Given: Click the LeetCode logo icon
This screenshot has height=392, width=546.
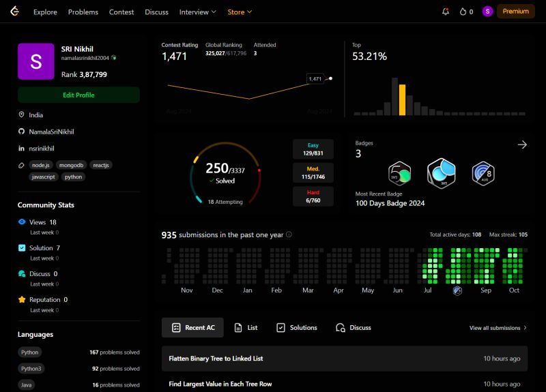Looking at the screenshot, I should [14, 11].
